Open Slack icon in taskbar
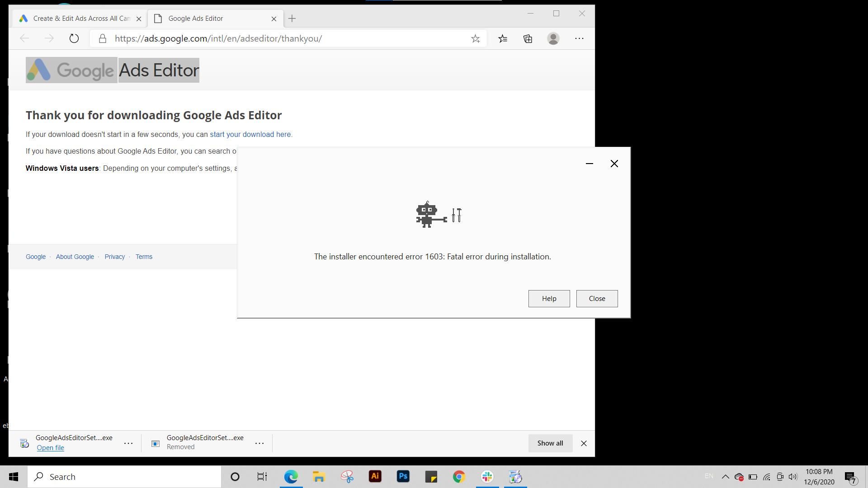Image resolution: width=868 pixels, height=488 pixels. (487, 476)
